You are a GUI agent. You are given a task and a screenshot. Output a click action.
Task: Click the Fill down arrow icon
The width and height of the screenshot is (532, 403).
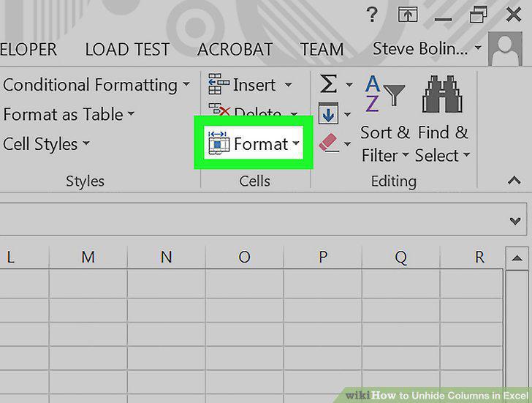[x=328, y=113]
